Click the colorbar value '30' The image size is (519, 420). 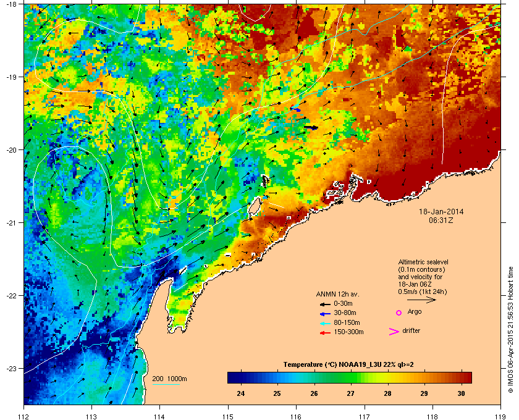click(461, 393)
